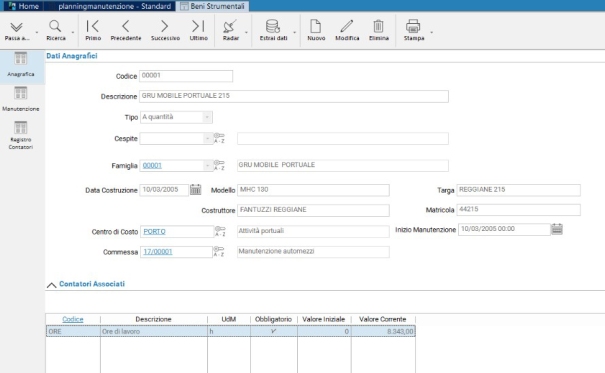The width and height of the screenshot is (605, 373).
Task: Click the A-Z lookup icon beside Commessa
Action: [219, 251]
